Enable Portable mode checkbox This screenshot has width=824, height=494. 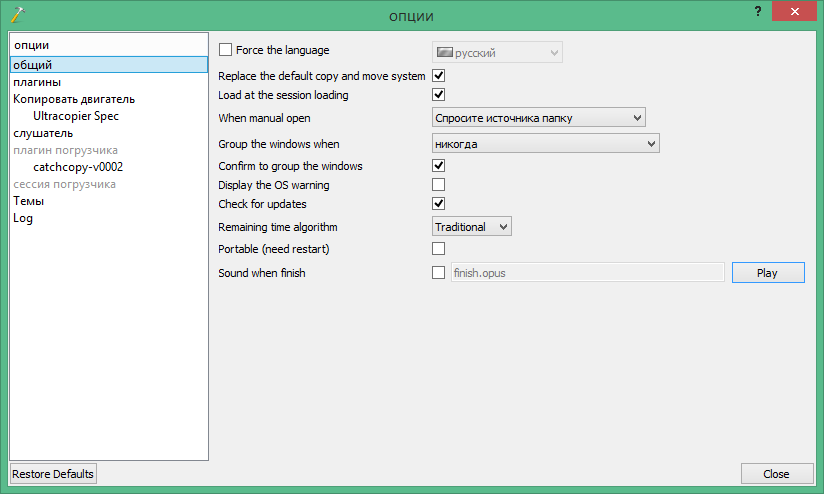[438, 248]
